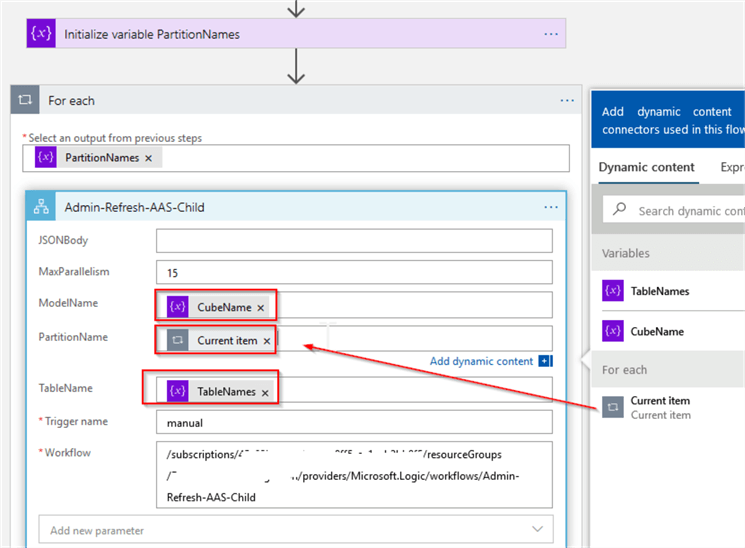Select the CubeName variable icon in panel
This screenshot has height=548, width=745.
pos(613,331)
